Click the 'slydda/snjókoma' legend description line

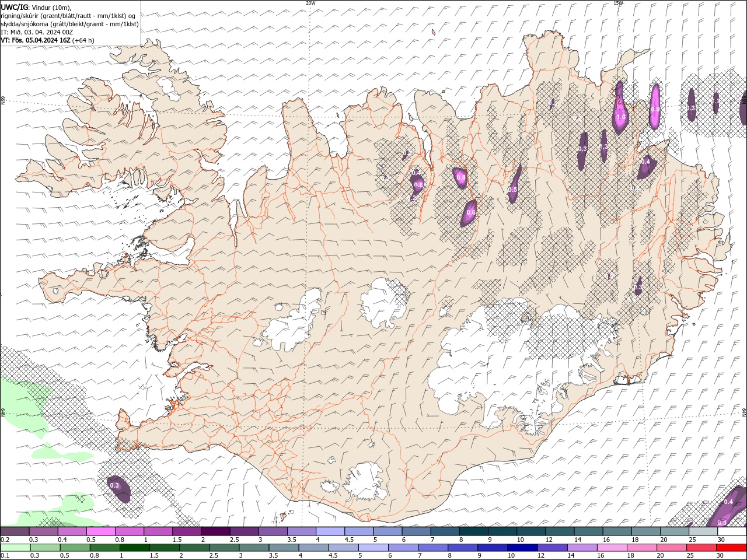click(69, 24)
